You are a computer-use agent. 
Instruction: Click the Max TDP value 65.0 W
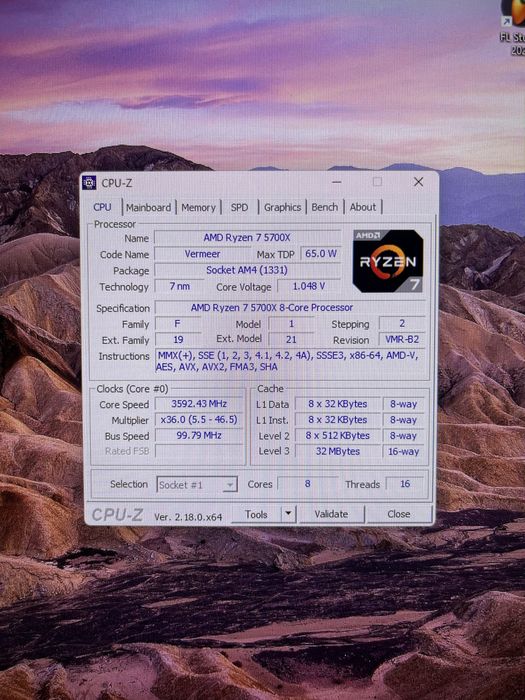pos(321,254)
